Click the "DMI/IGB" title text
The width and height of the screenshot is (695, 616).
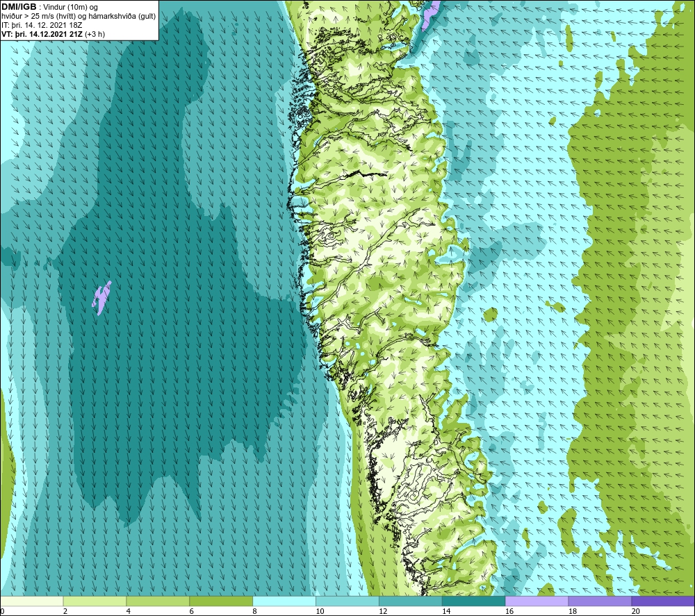pos(19,7)
